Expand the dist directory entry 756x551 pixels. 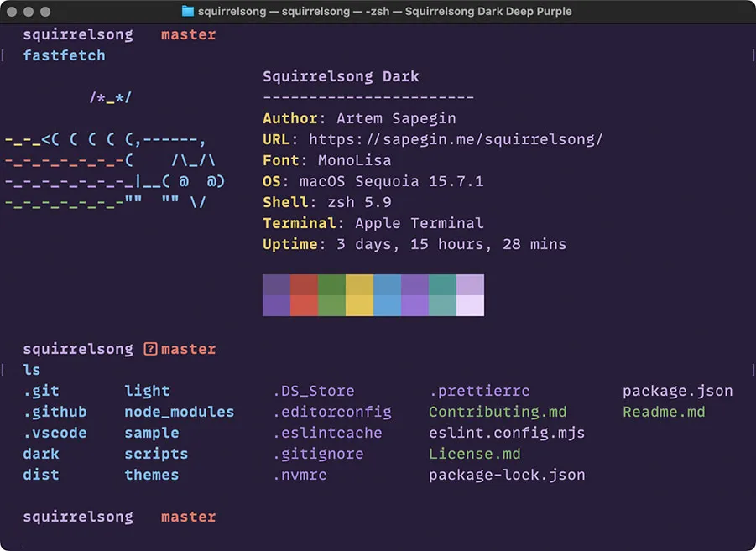pyautogui.click(x=40, y=475)
